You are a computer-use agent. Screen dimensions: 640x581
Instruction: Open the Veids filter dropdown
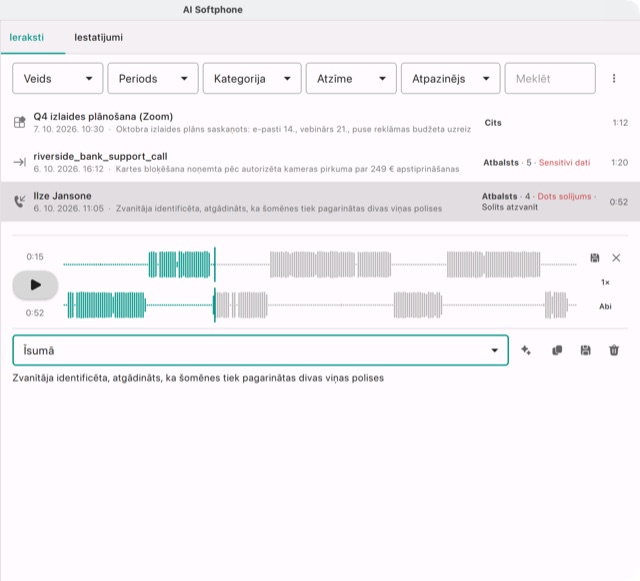[58, 78]
